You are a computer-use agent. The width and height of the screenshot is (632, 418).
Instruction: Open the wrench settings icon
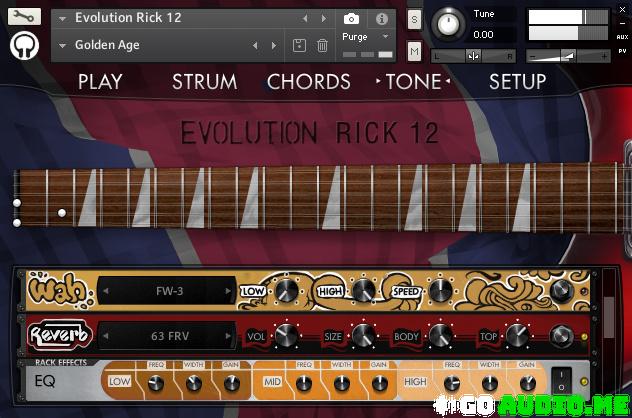[24, 17]
